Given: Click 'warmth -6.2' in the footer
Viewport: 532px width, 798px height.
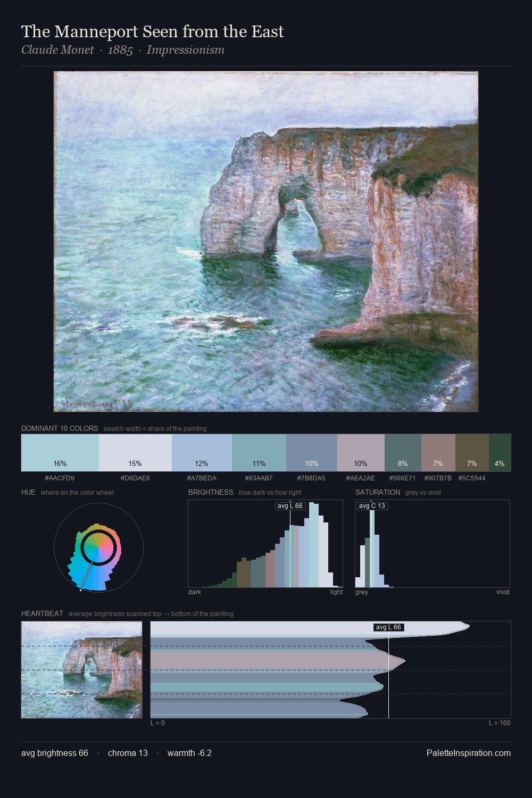Looking at the screenshot, I should point(189,753).
